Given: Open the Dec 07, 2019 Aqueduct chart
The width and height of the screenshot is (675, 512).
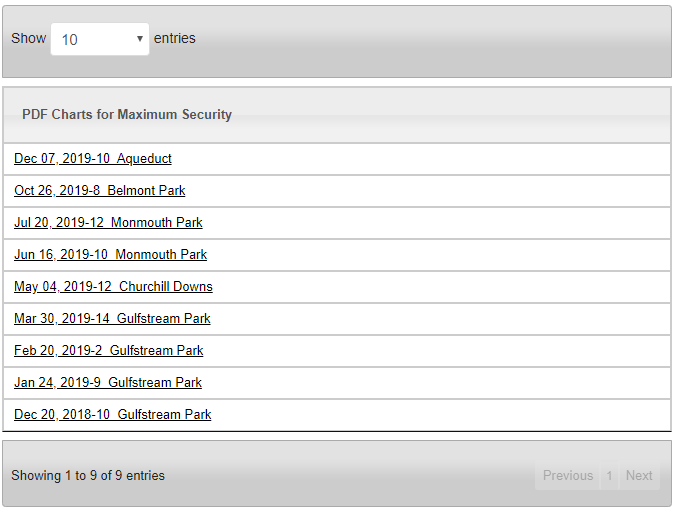Looking at the screenshot, I should (x=93, y=159).
